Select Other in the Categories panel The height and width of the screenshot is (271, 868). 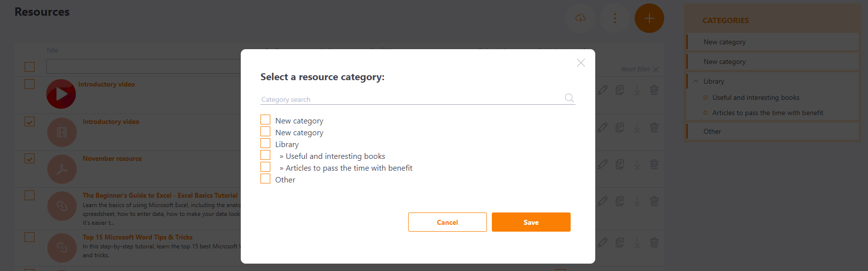tap(712, 131)
